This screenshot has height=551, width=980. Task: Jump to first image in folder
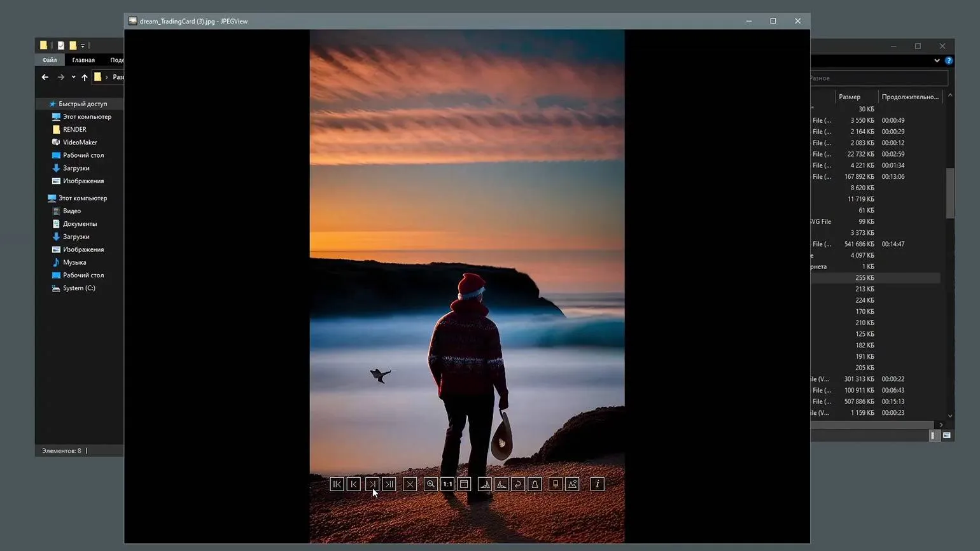tap(337, 484)
